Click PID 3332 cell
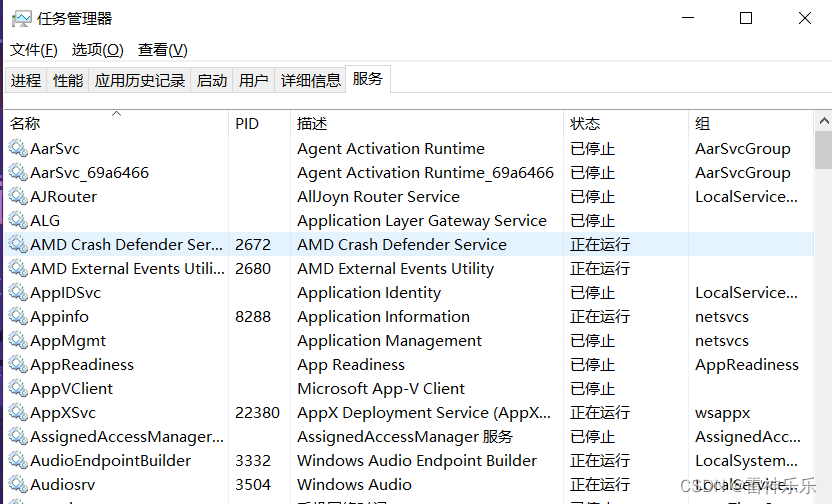 pos(253,460)
